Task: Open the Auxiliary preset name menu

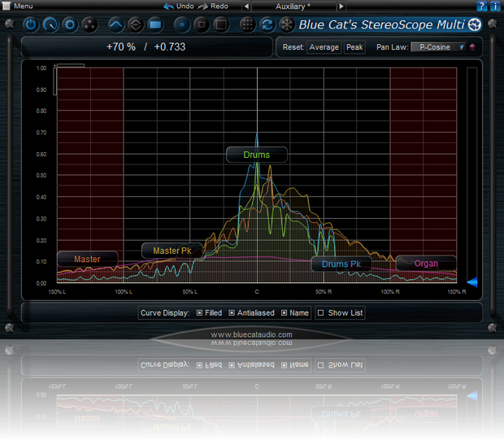Action: tap(293, 7)
